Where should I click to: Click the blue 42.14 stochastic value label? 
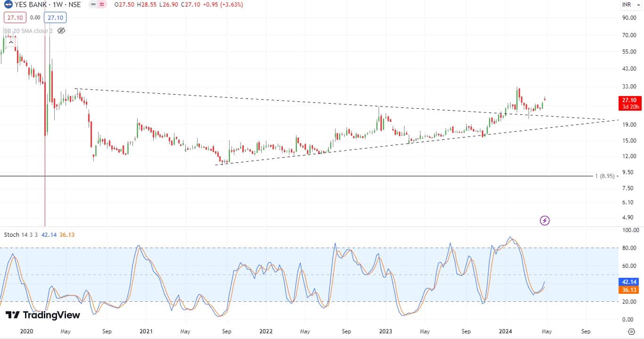tap(630, 282)
